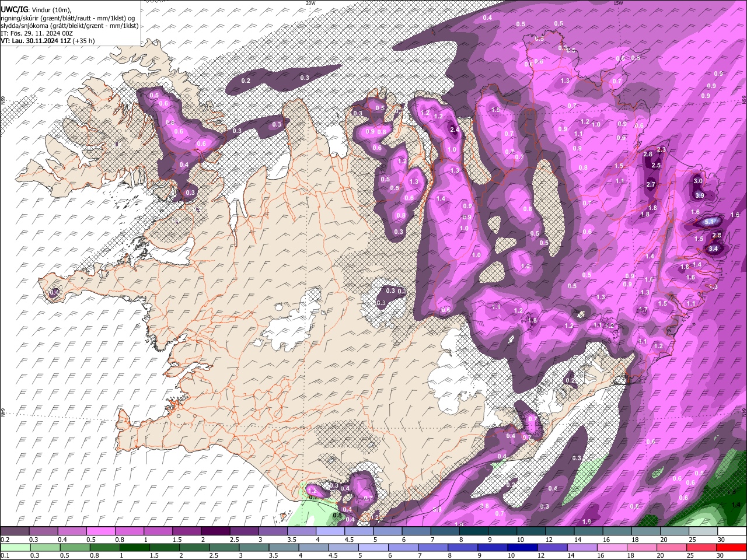Click the 3.9 value on the east coast
The height and width of the screenshot is (560, 747).
(700, 195)
